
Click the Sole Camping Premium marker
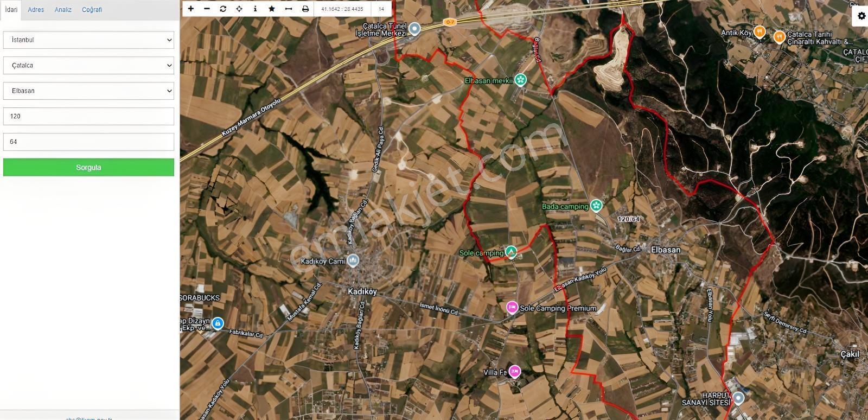pyautogui.click(x=512, y=308)
